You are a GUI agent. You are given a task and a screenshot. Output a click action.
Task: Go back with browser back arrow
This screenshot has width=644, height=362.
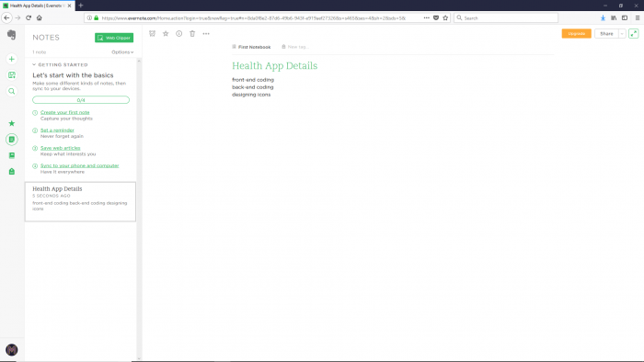coord(6,17)
